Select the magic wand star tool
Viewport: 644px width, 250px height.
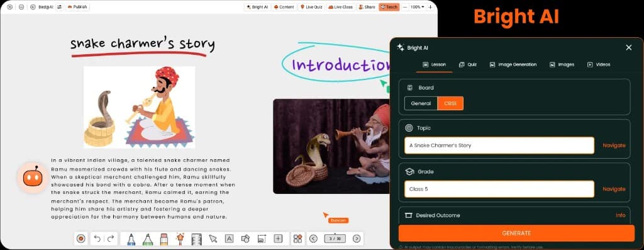click(180, 239)
